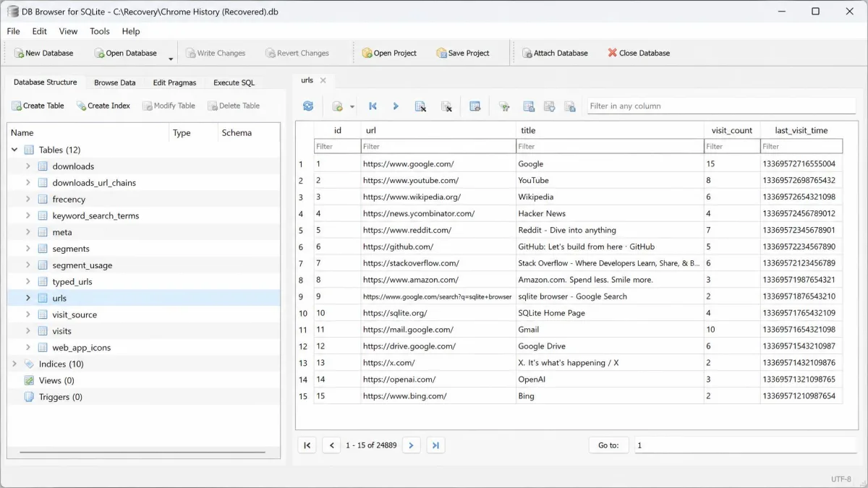Screen dimensions: 868x488
Task: Open the dropdown arrow next to save table icon
Action: coord(352,107)
